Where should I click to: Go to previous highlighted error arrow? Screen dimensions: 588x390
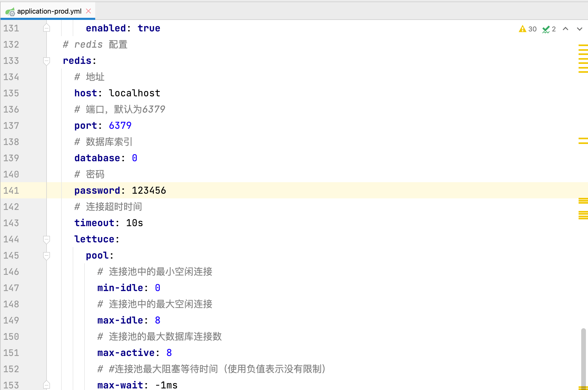click(x=566, y=29)
